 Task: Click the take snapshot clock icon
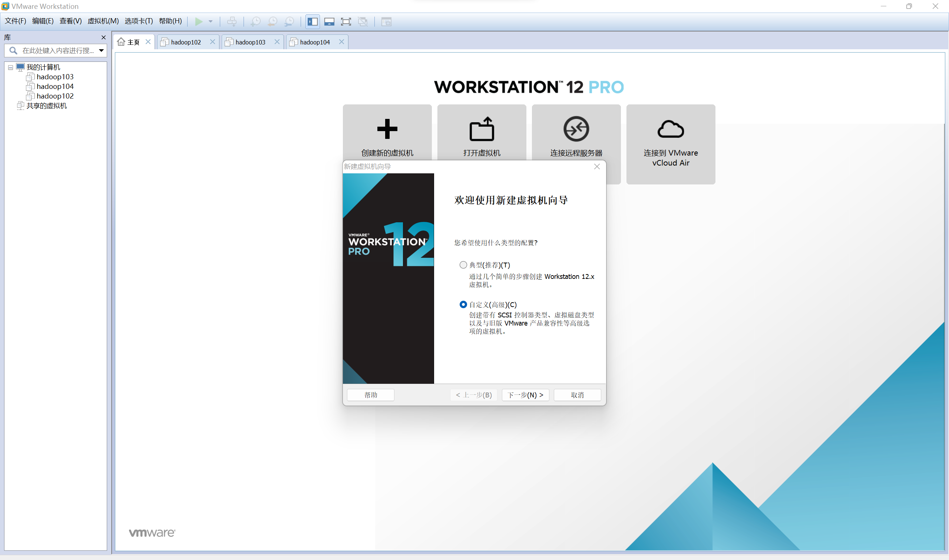click(x=256, y=21)
